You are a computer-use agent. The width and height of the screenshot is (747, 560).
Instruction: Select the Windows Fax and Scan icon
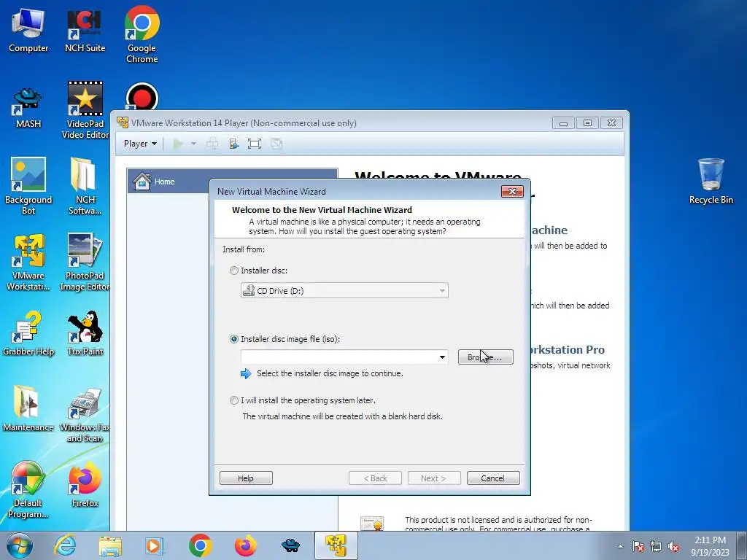pyautogui.click(x=85, y=414)
